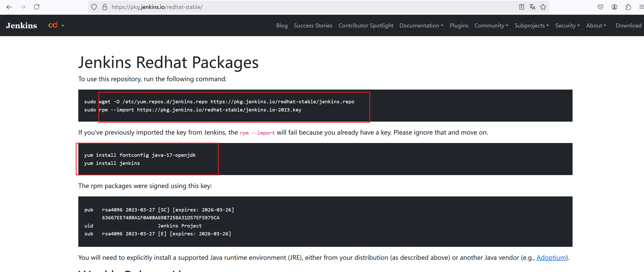Viewport: 644px width, 272px height.
Task: Reload the page
Action: [37, 7]
